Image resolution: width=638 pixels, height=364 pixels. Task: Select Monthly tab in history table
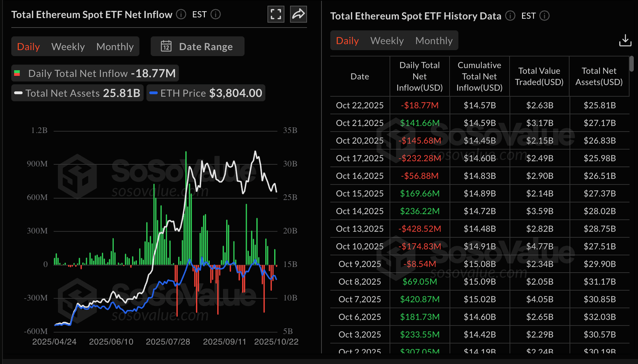[x=434, y=41]
